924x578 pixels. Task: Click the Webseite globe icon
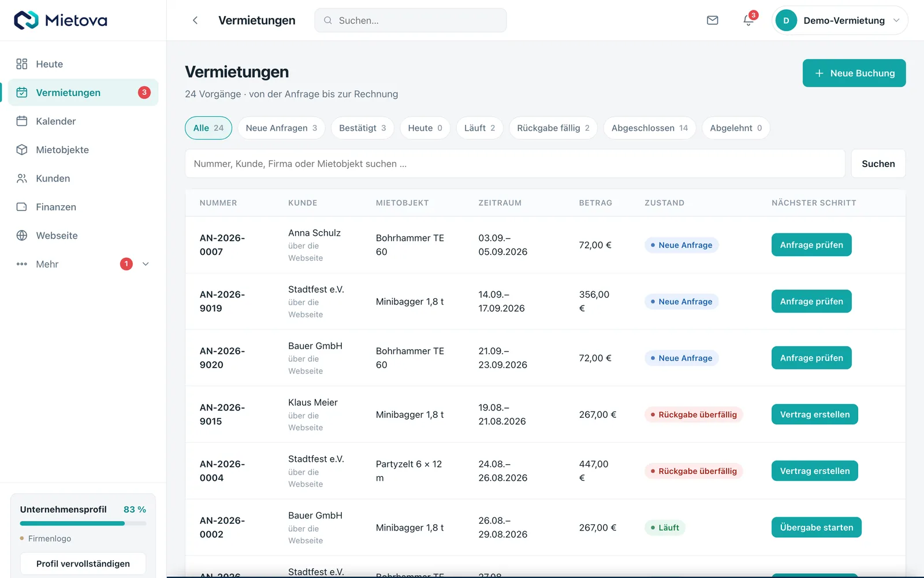click(22, 236)
